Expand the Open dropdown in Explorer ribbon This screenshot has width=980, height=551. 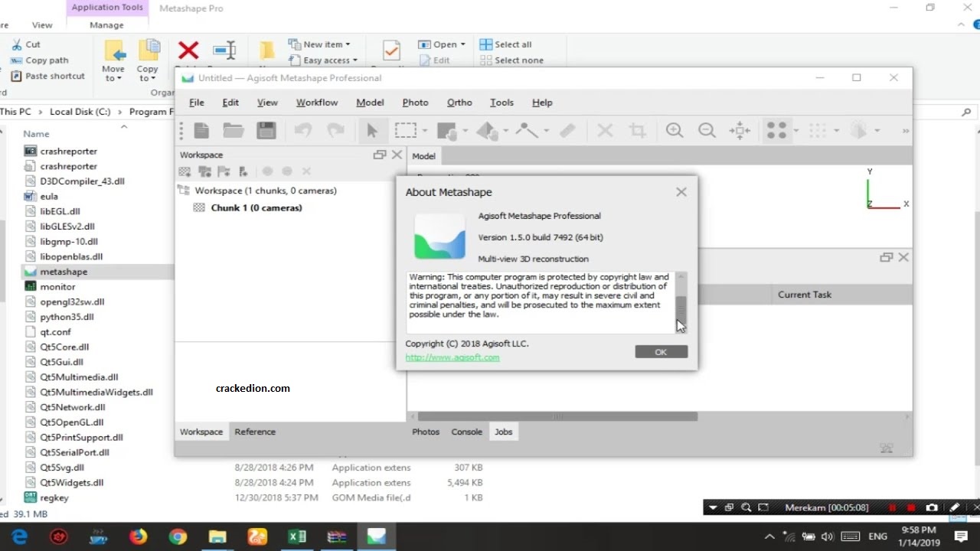click(443, 44)
